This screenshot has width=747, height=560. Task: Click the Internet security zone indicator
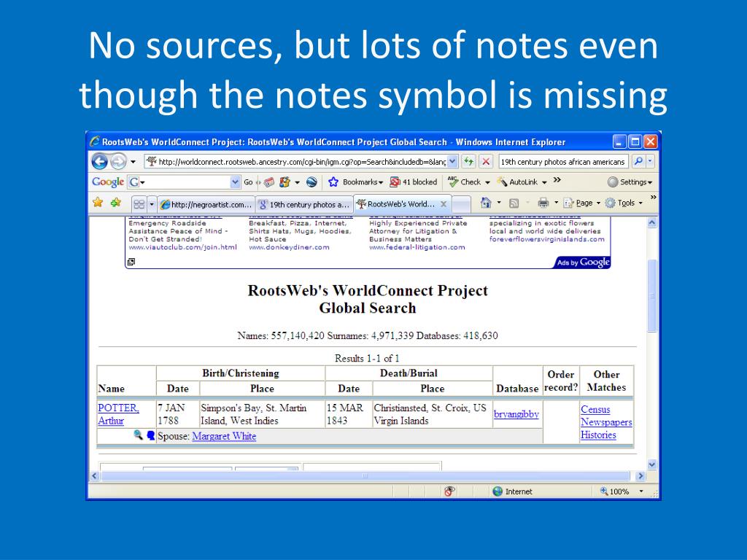point(513,491)
